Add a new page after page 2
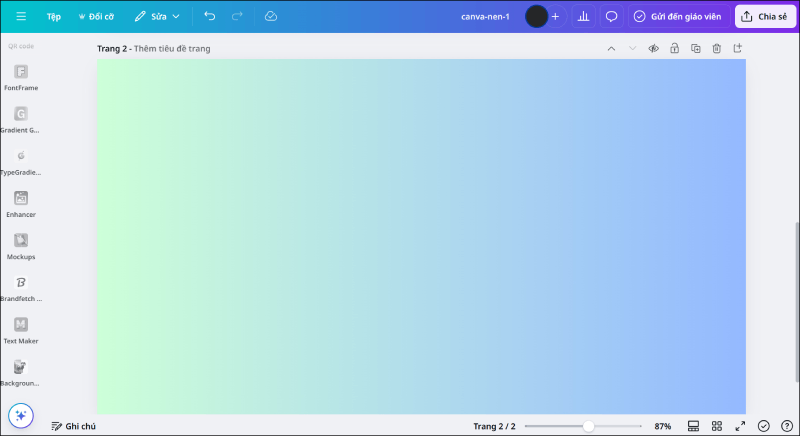Image resolution: width=800 pixels, height=436 pixels. 738,48
